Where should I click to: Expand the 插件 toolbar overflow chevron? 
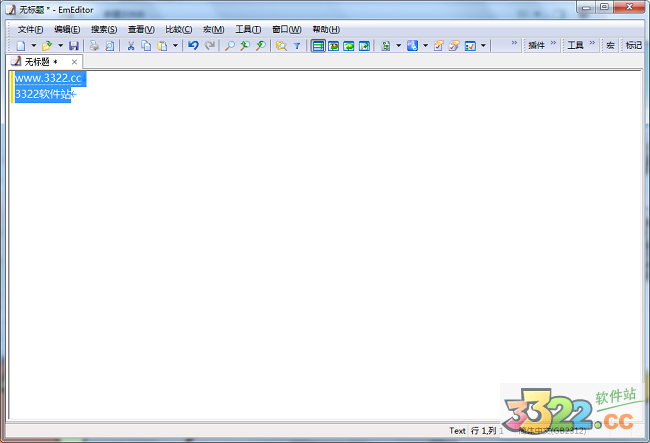click(553, 43)
